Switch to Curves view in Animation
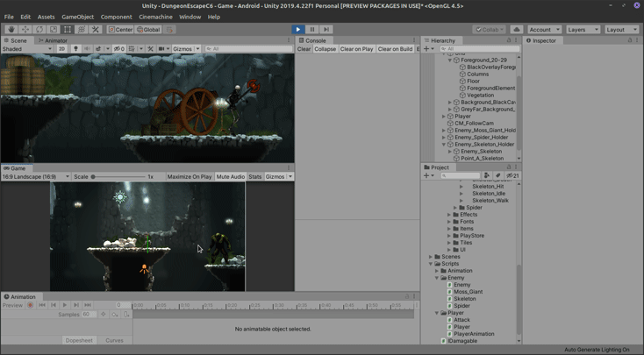This screenshot has height=355, width=644. [114, 340]
